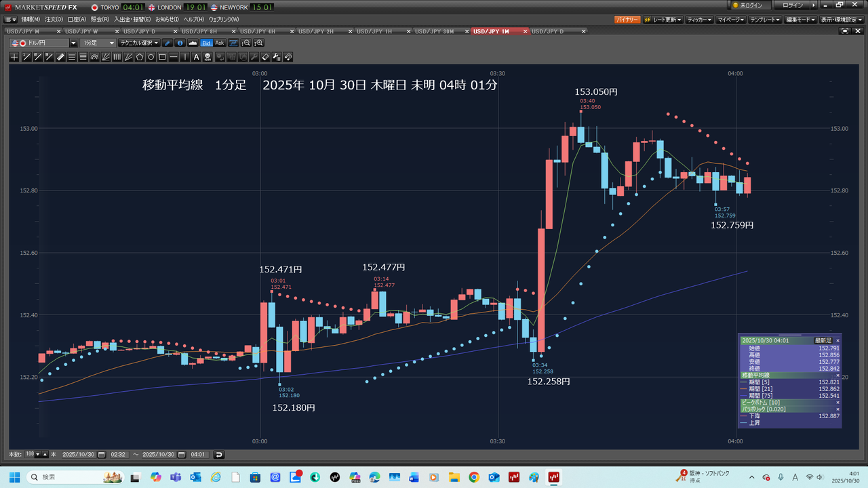Click the start date calendar picker icon
868x488 pixels.
(100, 455)
